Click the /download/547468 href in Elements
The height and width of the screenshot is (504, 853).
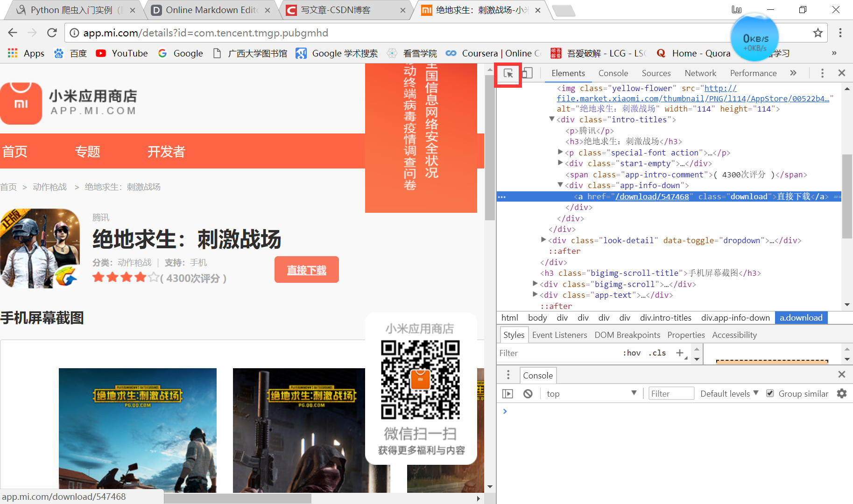[x=652, y=196]
